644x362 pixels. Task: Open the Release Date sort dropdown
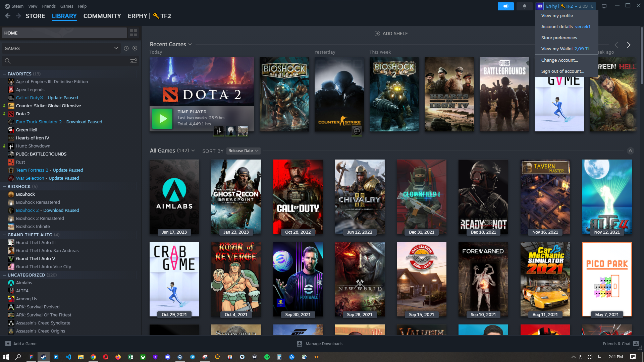[243, 151]
